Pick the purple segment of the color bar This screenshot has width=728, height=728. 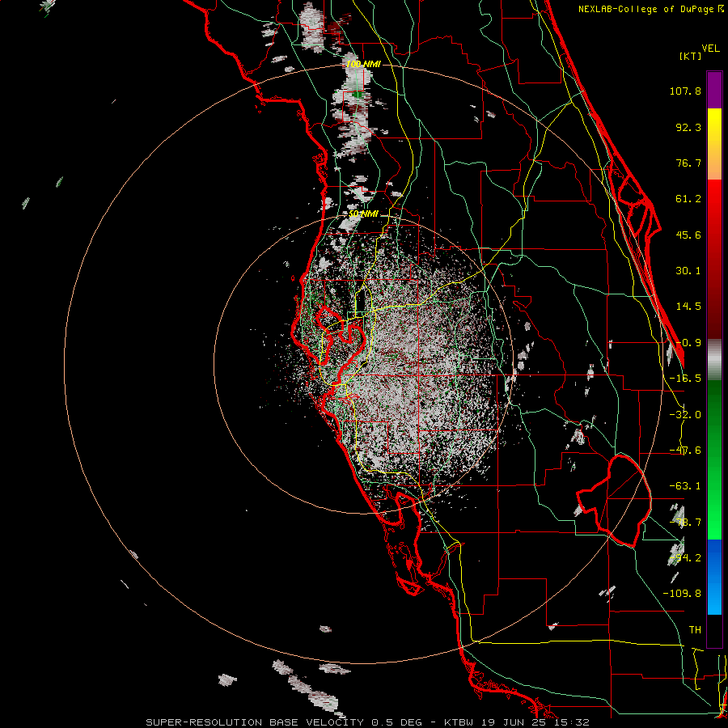[714, 90]
